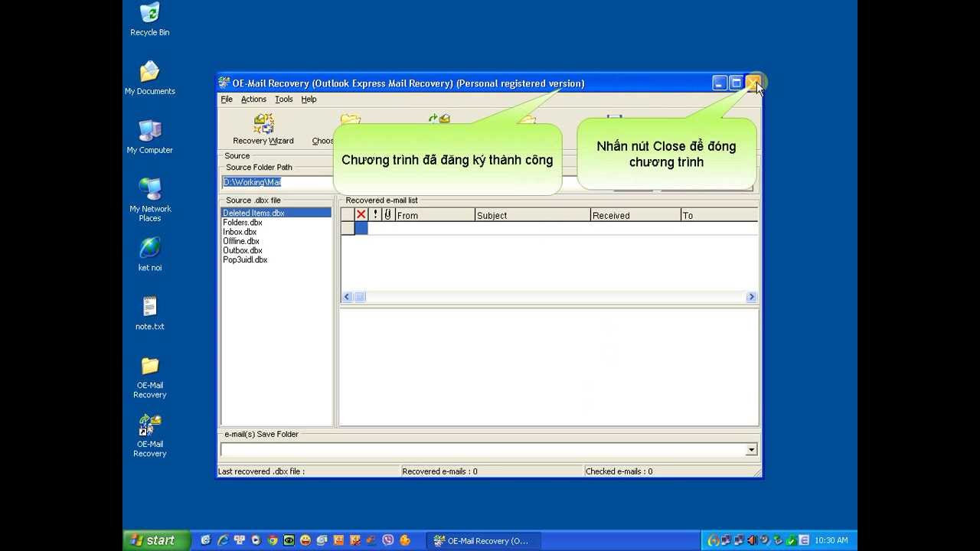Image resolution: width=980 pixels, height=551 pixels.
Task: Click the Checked e-mails : 0 status text
Action: 619,471
